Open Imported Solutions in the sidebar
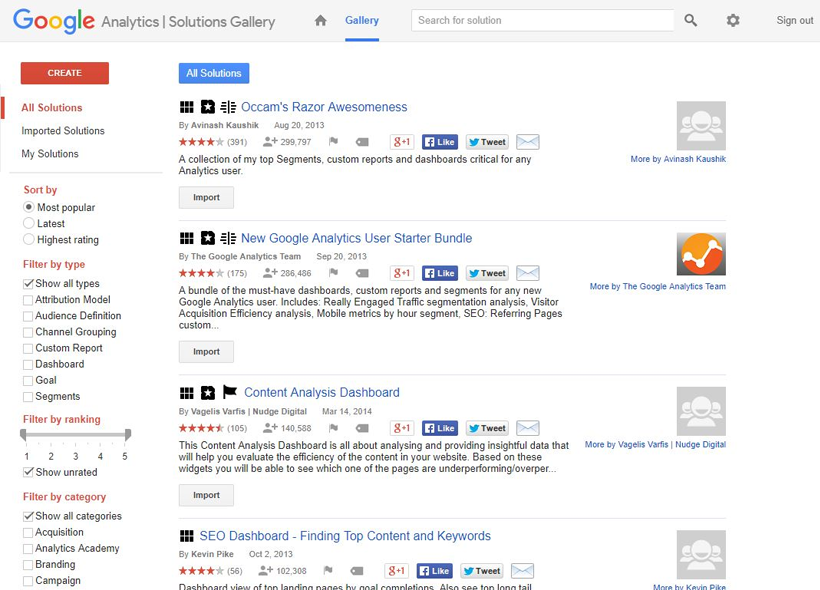This screenshot has height=590, width=820. click(x=63, y=131)
